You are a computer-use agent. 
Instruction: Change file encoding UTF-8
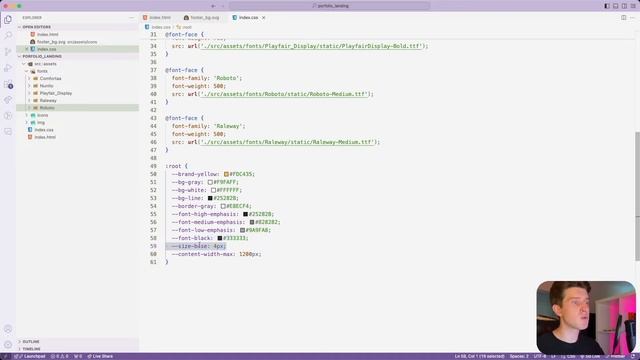[540, 356]
